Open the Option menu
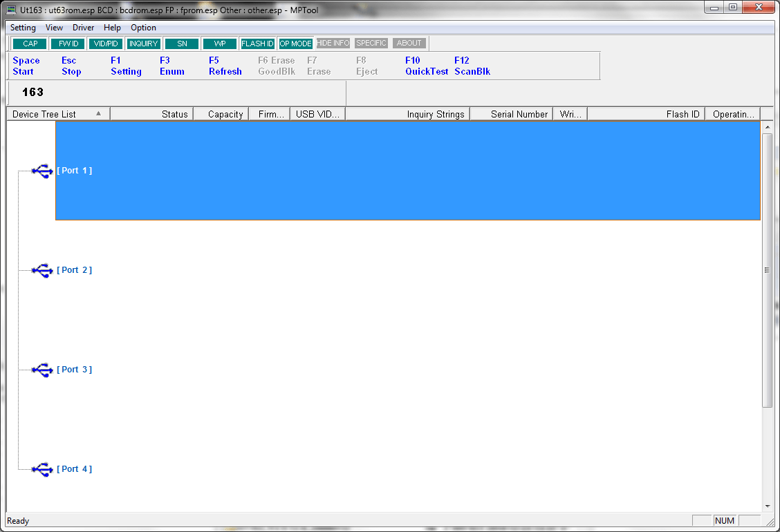 [143, 28]
